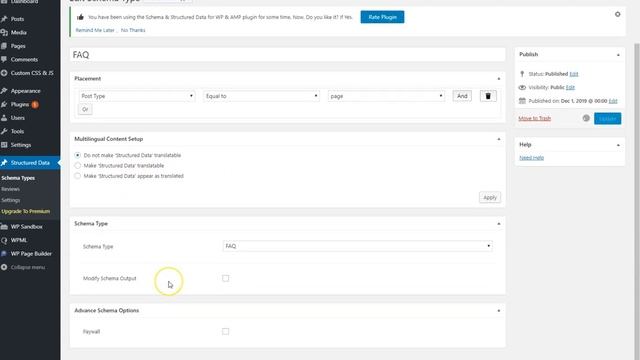Open the Need Help link
This screenshot has width=640, height=360.
click(x=531, y=158)
